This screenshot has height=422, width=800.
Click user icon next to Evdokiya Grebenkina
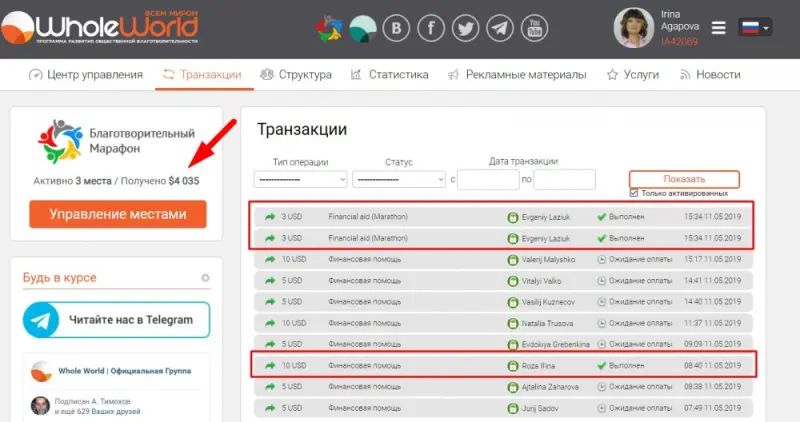click(x=513, y=344)
